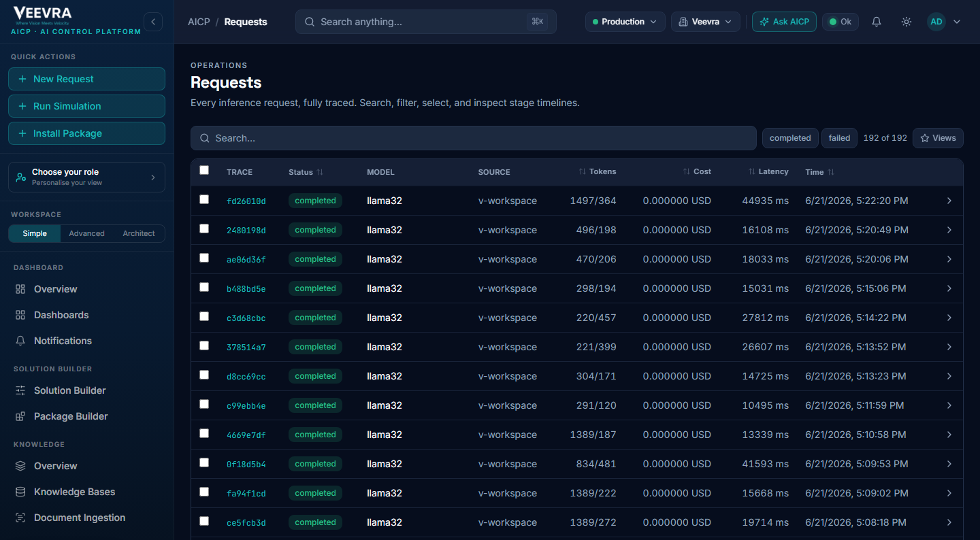Expand row fd26010d with its chevron
The height and width of the screenshot is (540, 980).
click(949, 201)
